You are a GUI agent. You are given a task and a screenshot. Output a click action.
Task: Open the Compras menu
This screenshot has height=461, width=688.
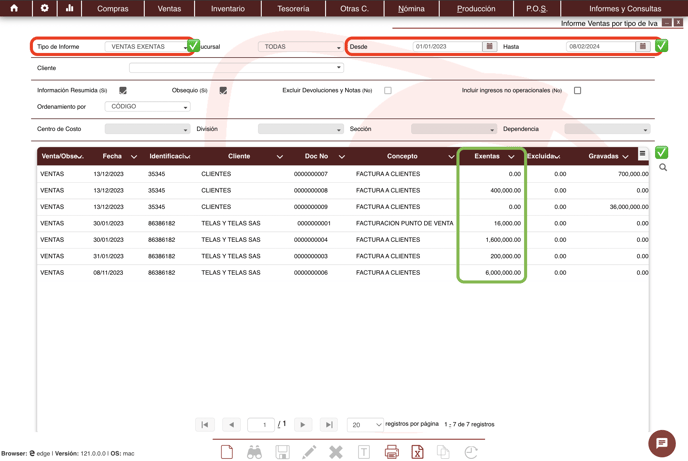pyautogui.click(x=113, y=8)
